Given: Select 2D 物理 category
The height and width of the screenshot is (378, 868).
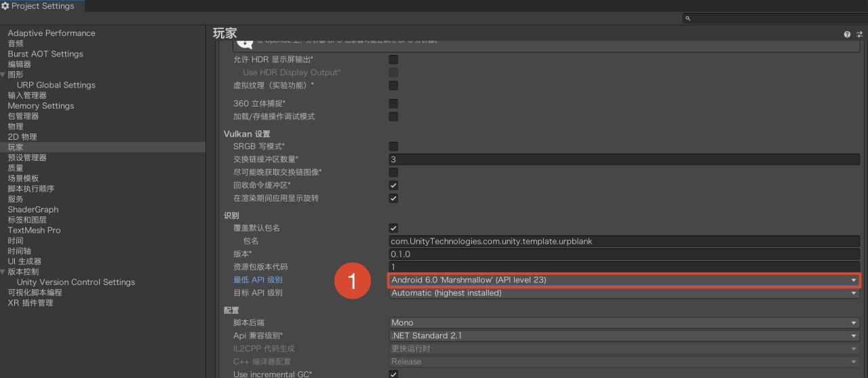Looking at the screenshot, I should coord(22,137).
